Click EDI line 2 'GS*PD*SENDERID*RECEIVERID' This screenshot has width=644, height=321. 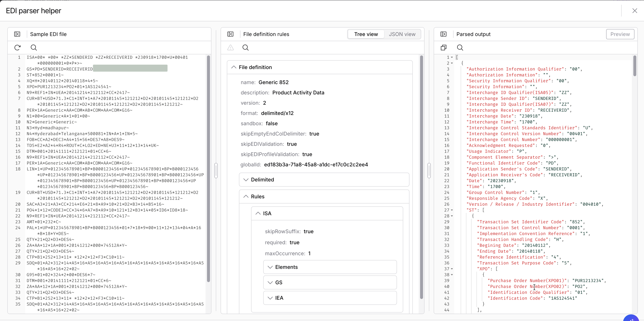(x=60, y=69)
